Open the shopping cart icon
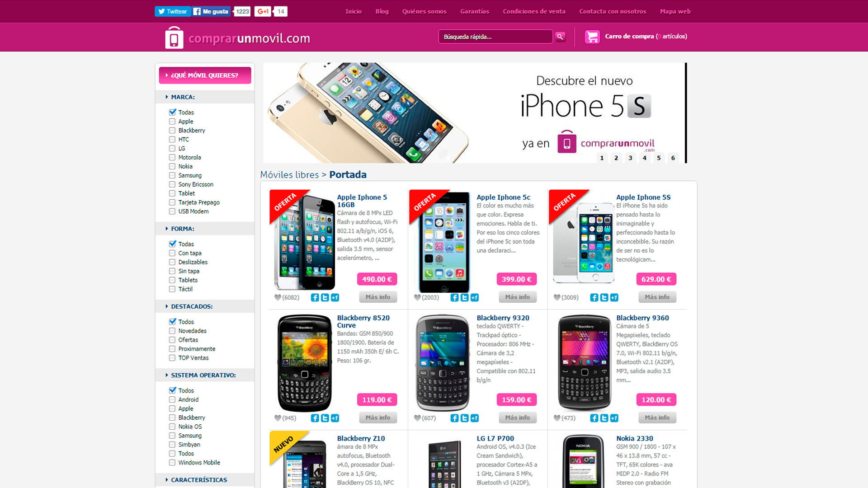This screenshot has height=488, width=868. point(592,37)
